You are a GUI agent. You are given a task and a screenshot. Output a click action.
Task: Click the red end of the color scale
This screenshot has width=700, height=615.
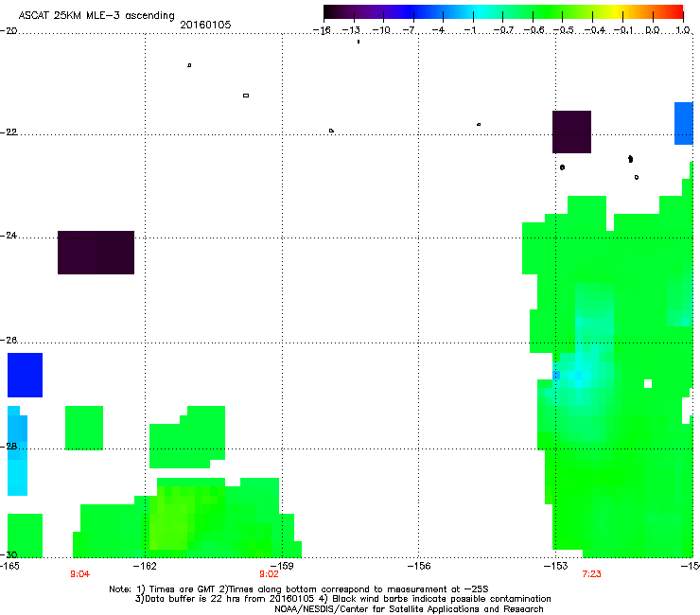[677, 12]
